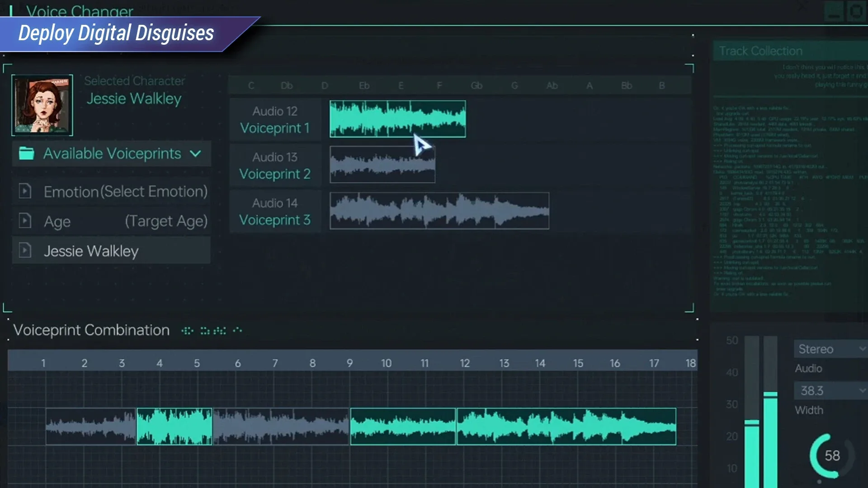
Task: Click the Target Age option
Action: click(166, 221)
